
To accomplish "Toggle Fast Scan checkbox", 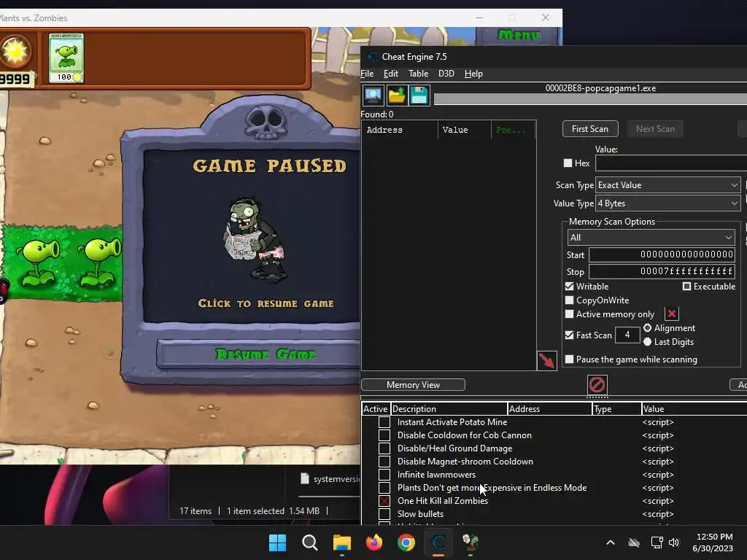I will pos(569,335).
